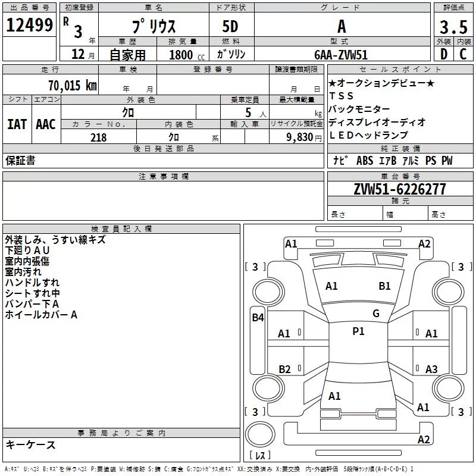Select the 3.5 evaluation score
The height and width of the screenshot is (476, 476).
pyautogui.click(x=453, y=27)
